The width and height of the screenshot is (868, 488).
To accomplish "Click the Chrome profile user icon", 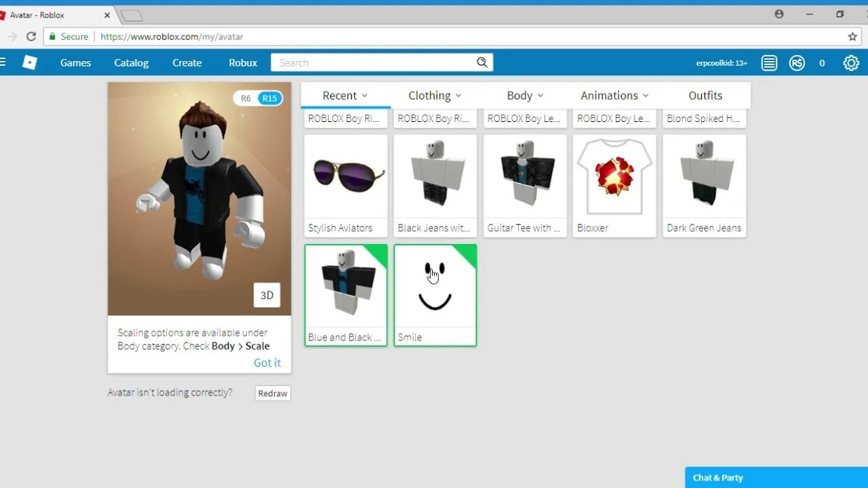I will coord(779,14).
